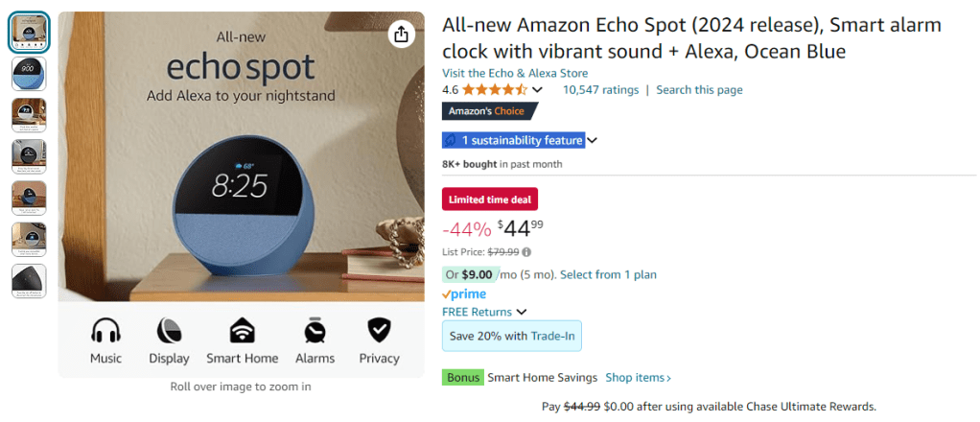Expand the sustainability feature chevron

[x=593, y=141]
